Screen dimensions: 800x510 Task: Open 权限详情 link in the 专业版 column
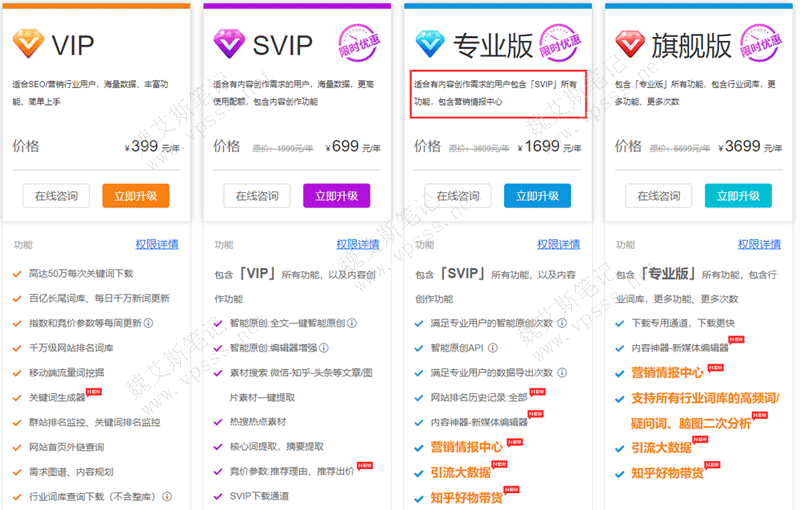(559, 244)
